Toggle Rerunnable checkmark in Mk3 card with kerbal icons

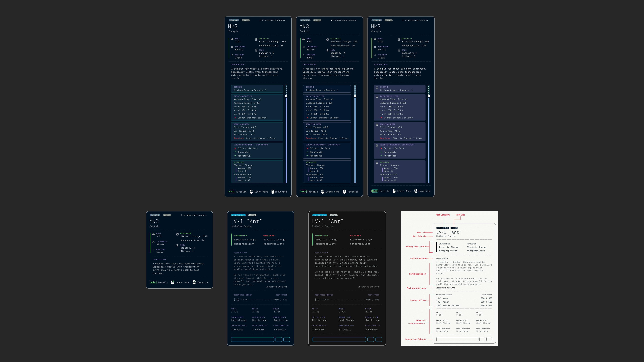point(381,152)
